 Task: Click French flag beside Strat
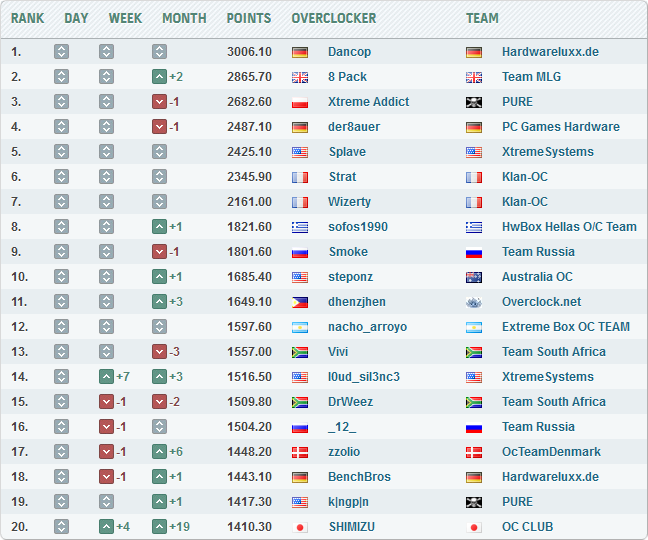pyautogui.click(x=300, y=177)
